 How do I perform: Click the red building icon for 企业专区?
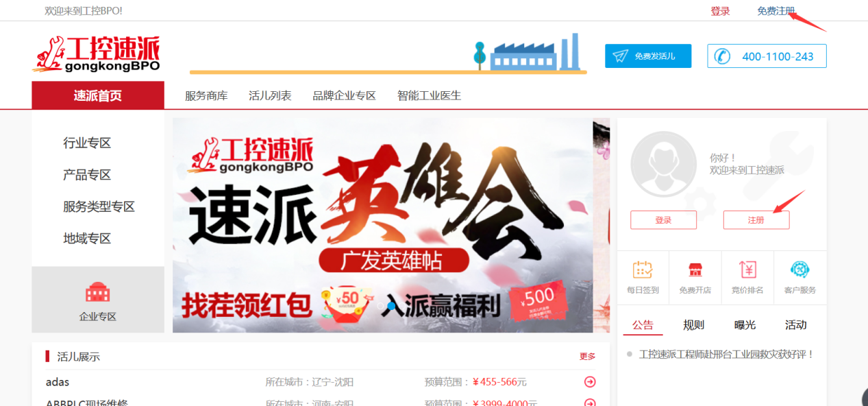97,293
